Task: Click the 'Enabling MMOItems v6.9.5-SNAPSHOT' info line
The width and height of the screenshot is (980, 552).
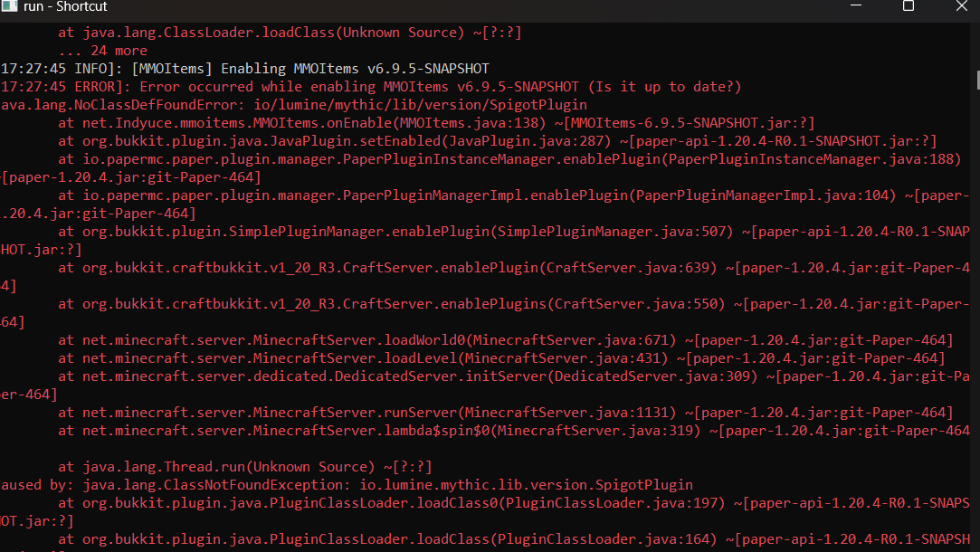Action: tap(245, 69)
